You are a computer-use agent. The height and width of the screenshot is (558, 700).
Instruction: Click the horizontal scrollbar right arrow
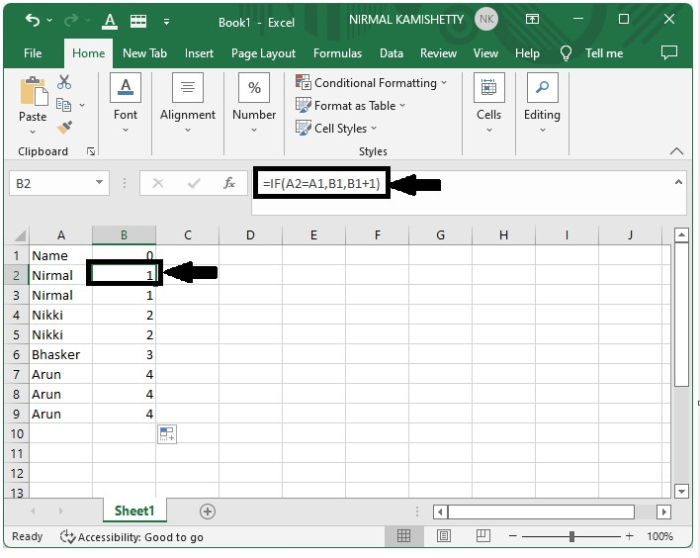click(x=663, y=512)
